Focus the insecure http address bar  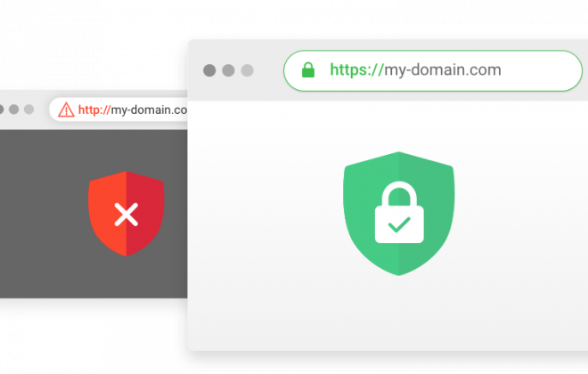(x=118, y=110)
